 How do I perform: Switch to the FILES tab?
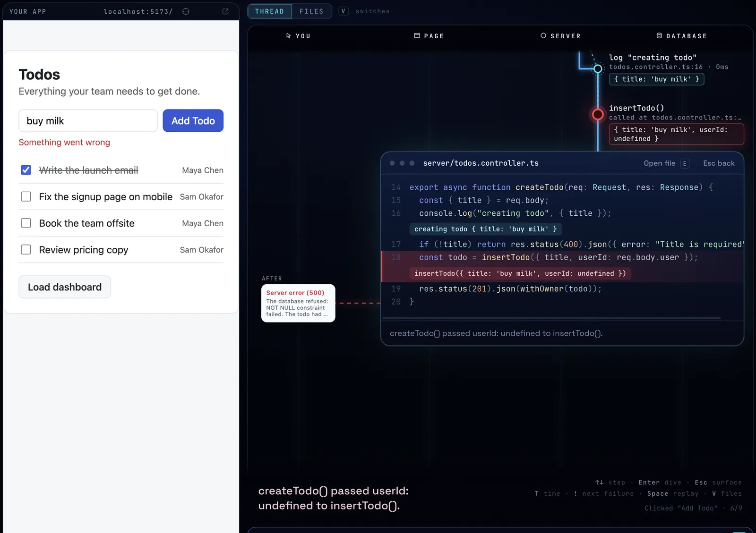tap(311, 11)
